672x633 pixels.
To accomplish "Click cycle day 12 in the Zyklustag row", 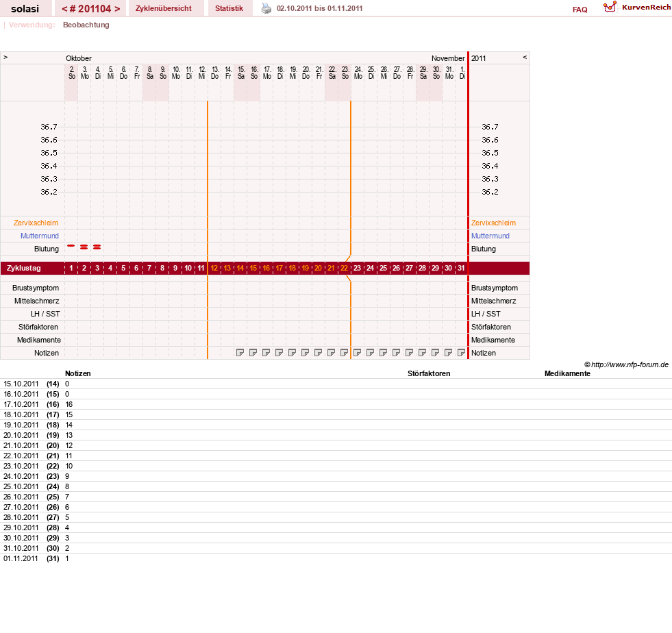I will 214,268.
